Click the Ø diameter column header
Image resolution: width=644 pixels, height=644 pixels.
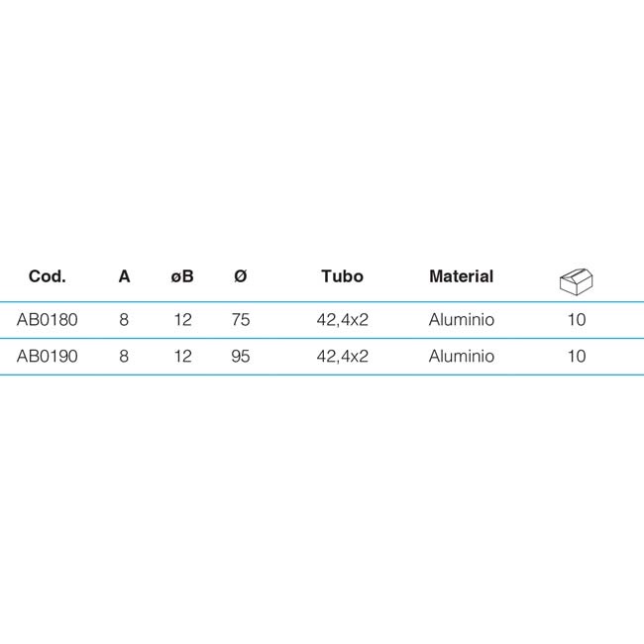241,276
